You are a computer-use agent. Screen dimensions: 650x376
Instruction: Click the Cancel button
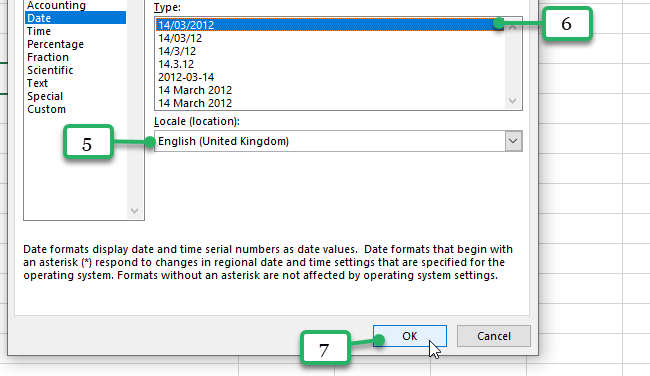(x=494, y=336)
